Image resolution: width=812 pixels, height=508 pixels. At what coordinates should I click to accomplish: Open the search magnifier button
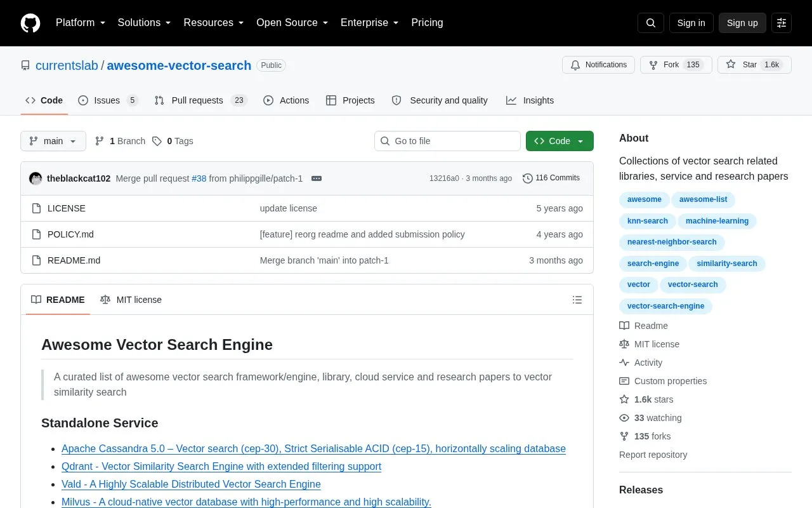coord(651,23)
